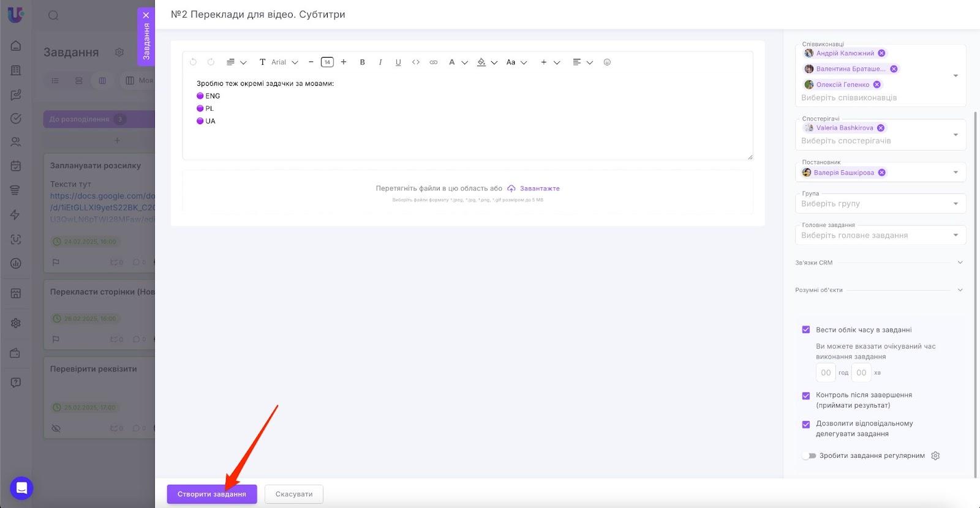The width and height of the screenshot is (980, 508).
Task: Click the Завантажте upload link
Action: click(x=540, y=189)
